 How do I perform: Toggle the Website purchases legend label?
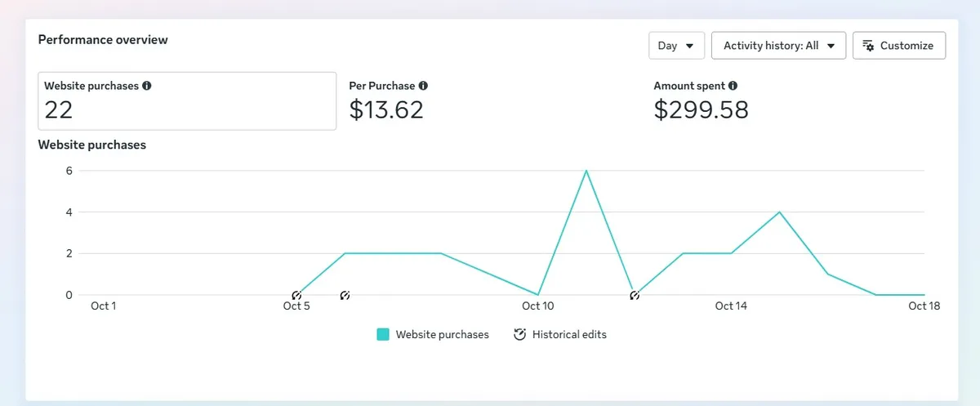coord(442,334)
